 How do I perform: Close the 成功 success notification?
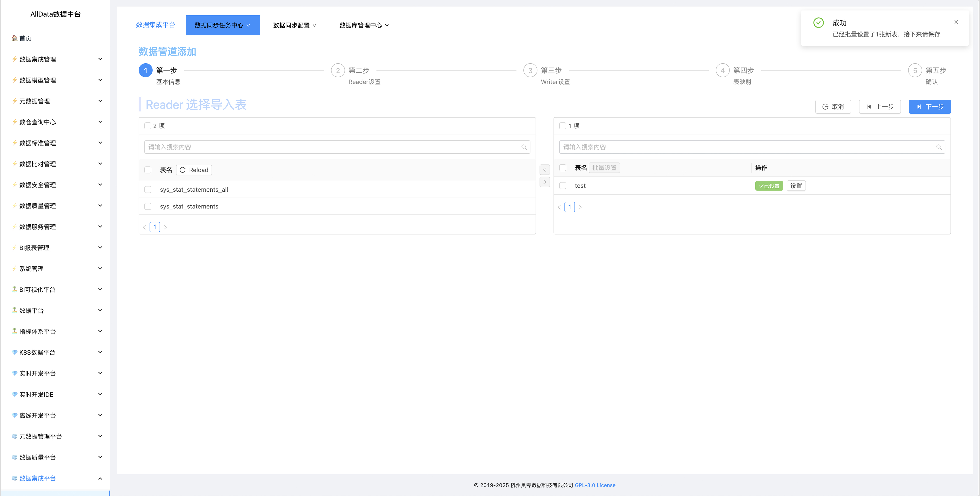(x=956, y=22)
